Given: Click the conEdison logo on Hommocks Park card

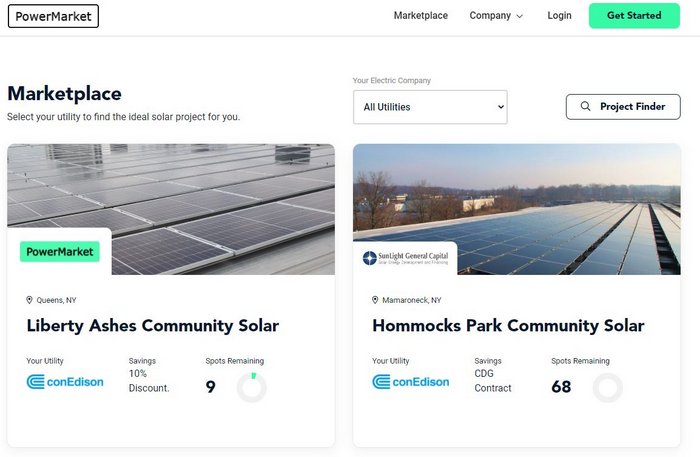Looking at the screenshot, I should 410,381.
